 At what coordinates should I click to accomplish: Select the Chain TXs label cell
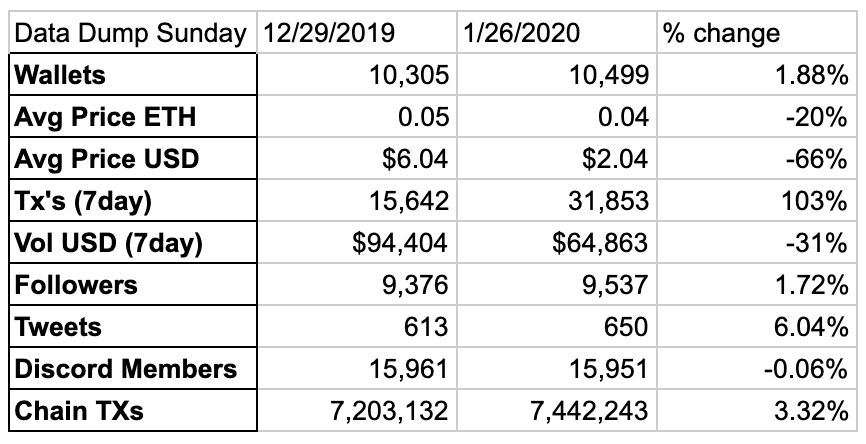pos(133,410)
